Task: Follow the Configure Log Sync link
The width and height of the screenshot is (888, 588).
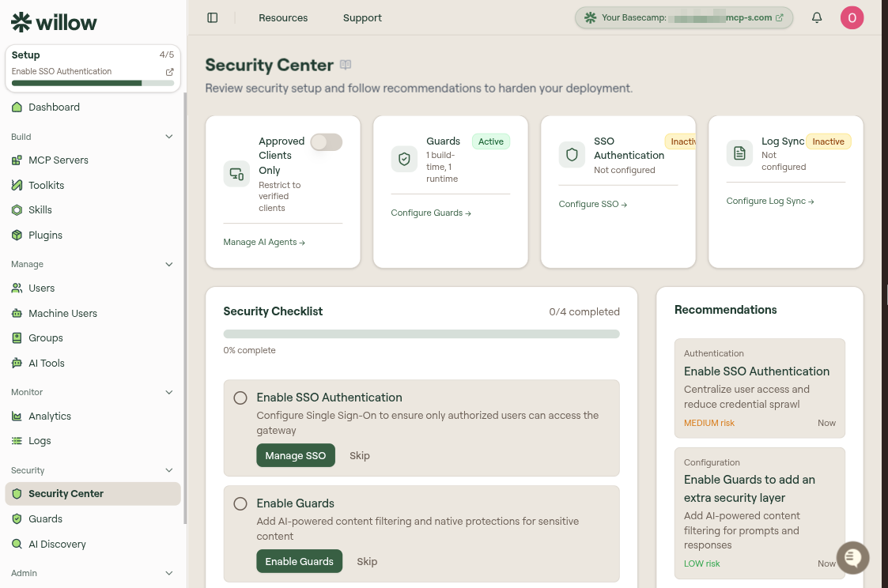Action: [x=770, y=201]
